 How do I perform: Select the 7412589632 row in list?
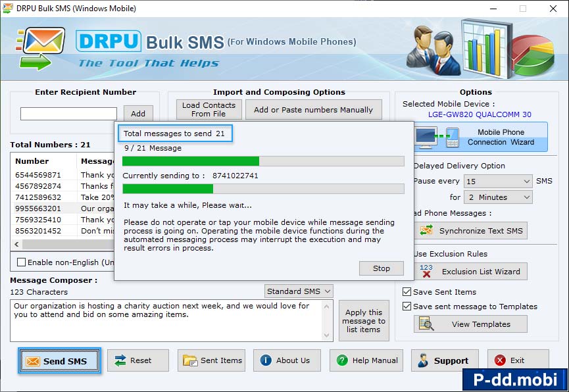38,197
